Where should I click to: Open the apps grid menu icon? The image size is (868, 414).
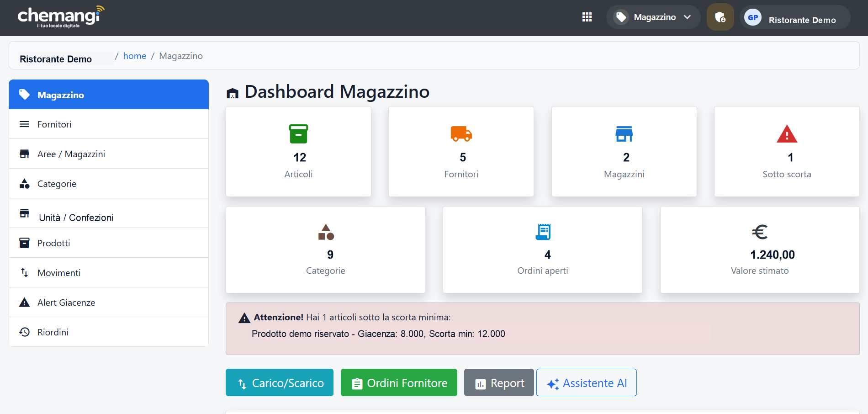tap(587, 17)
